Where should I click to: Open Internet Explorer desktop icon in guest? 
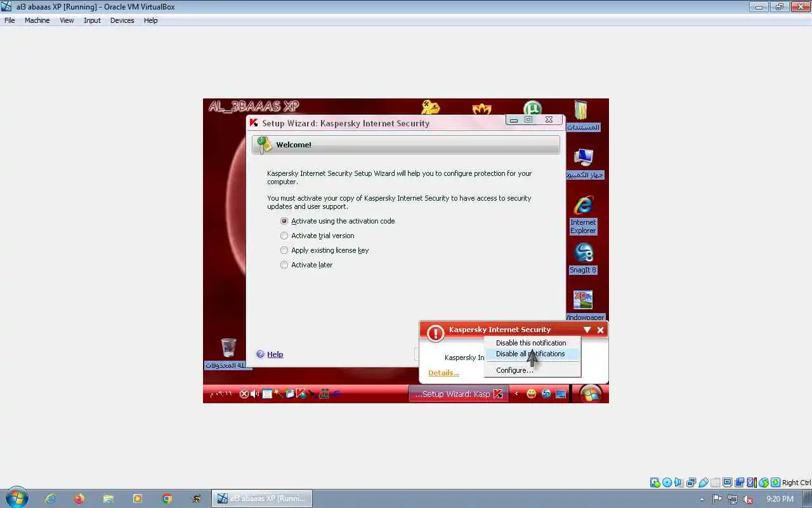[583, 214]
